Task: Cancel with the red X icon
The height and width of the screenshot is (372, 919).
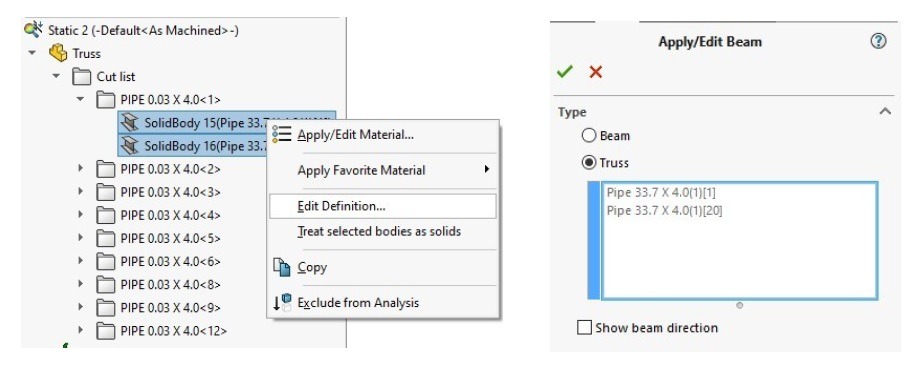Action: point(595,71)
